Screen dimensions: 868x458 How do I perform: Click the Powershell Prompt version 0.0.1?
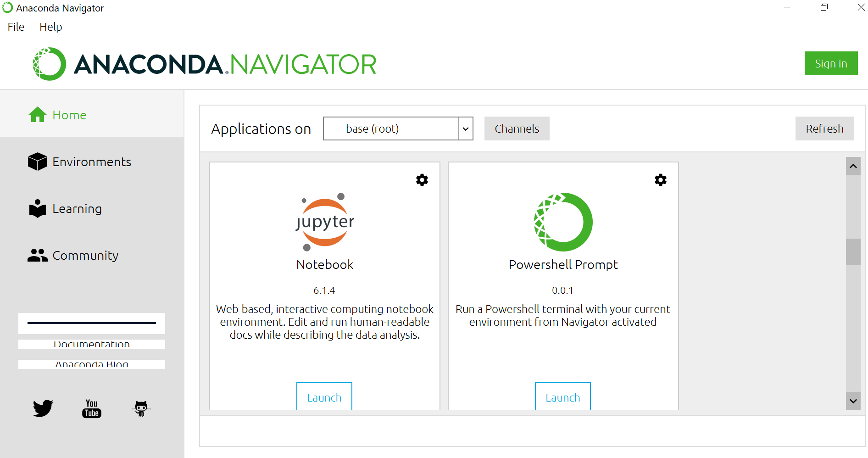pos(562,290)
